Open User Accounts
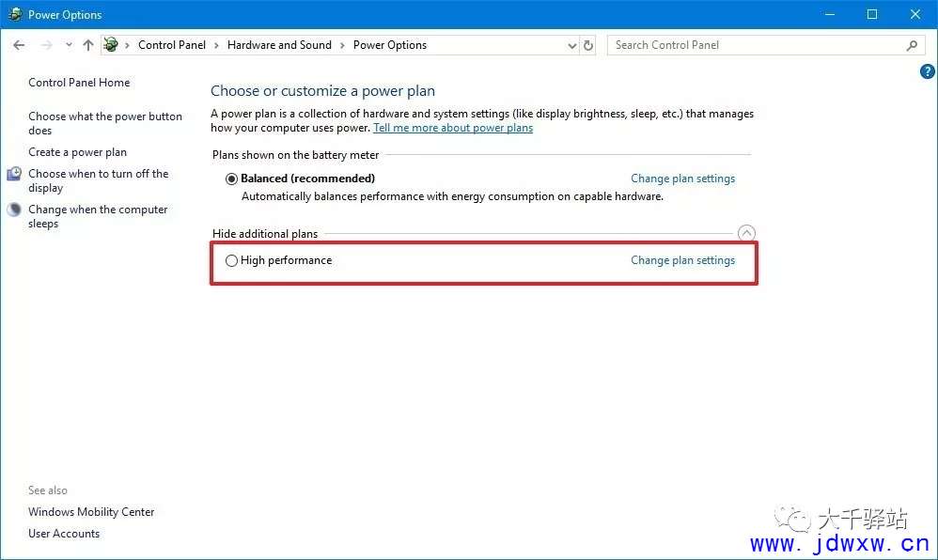The image size is (938, 560). pyautogui.click(x=64, y=534)
